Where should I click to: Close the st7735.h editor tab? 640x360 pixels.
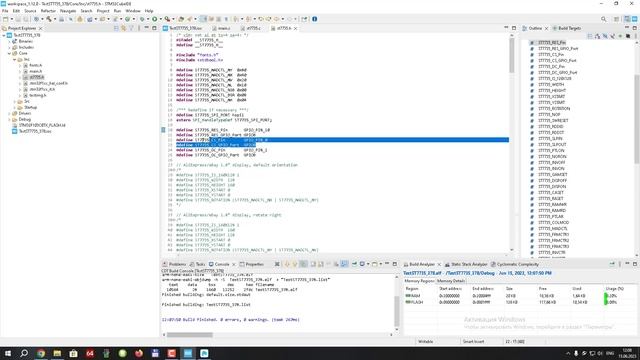pos(296,29)
